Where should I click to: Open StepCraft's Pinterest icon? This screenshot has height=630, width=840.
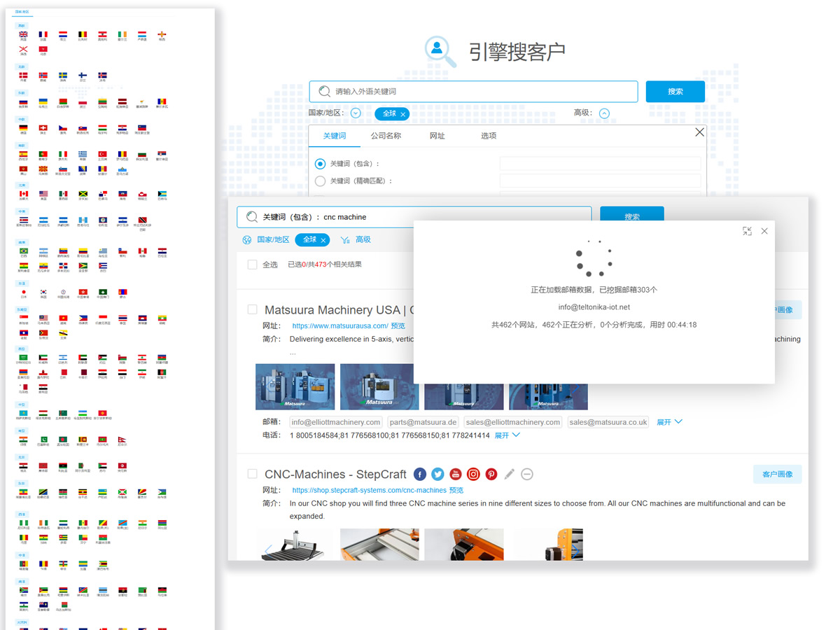pyautogui.click(x=491, y=474)
